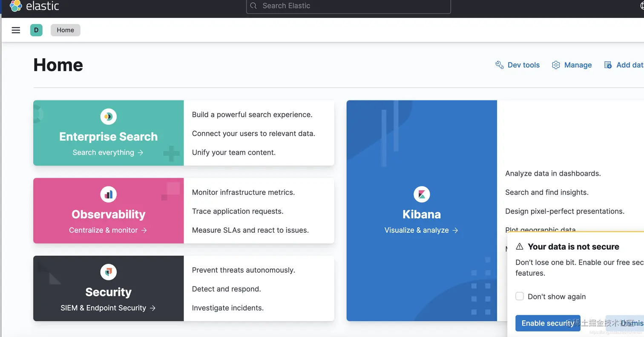Select the Home breadcrumb
Viewport: 644px width, 337px height.
[x=66, y=30]
